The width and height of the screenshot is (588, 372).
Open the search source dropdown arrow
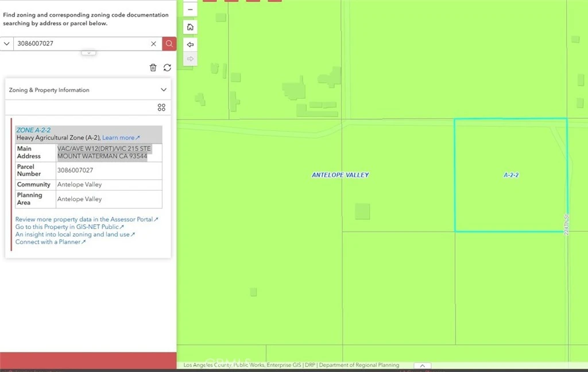tap(7, 44)
